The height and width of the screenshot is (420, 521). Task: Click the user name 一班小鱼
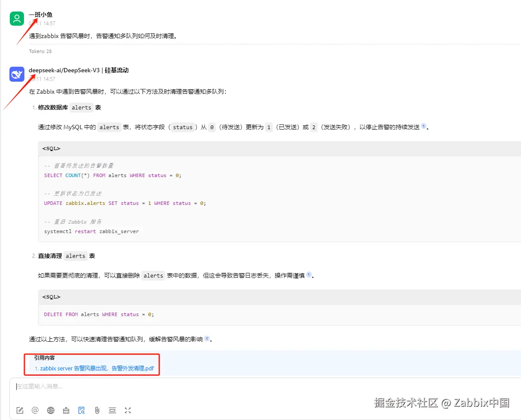(x=41, y=15)
